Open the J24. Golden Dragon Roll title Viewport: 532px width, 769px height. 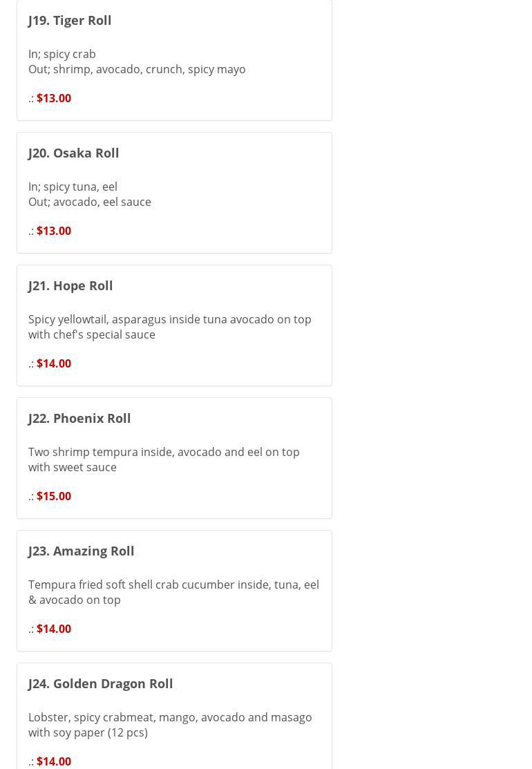[x=101, y=683]
